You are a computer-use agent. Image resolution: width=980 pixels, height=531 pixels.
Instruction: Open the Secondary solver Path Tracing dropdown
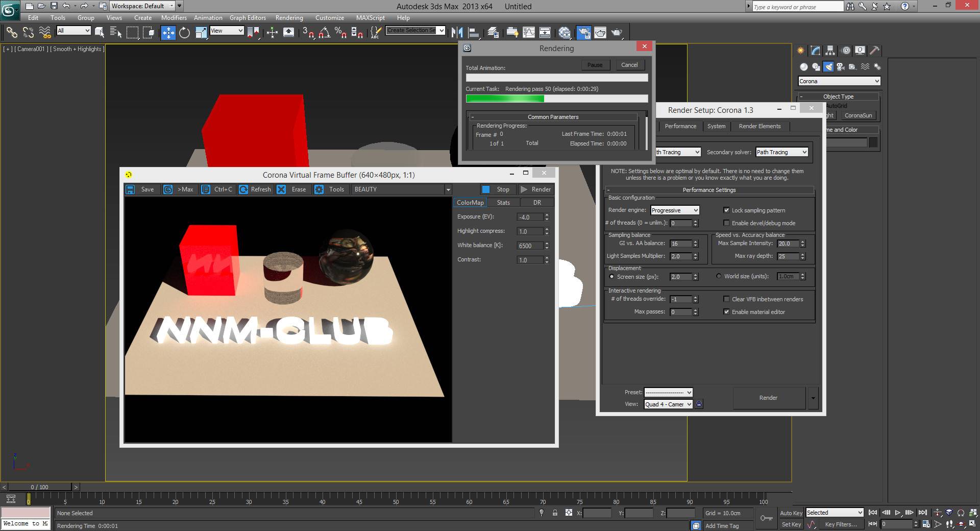coord(781,152)
